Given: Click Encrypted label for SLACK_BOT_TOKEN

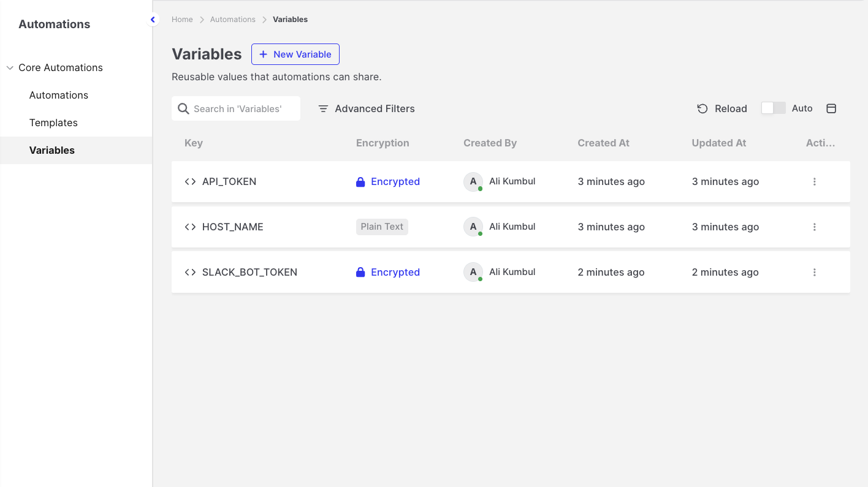Looking at the screenshot, I should (x=395, y=272).
